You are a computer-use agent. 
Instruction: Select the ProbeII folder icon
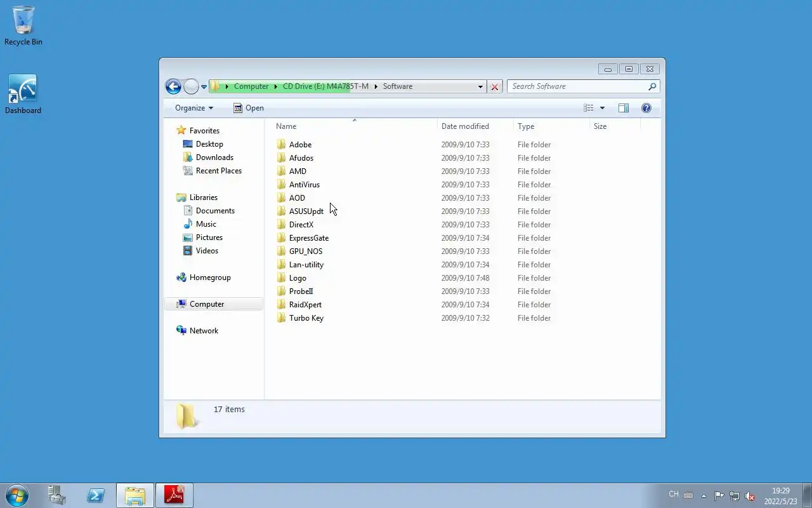pos(282,291)
